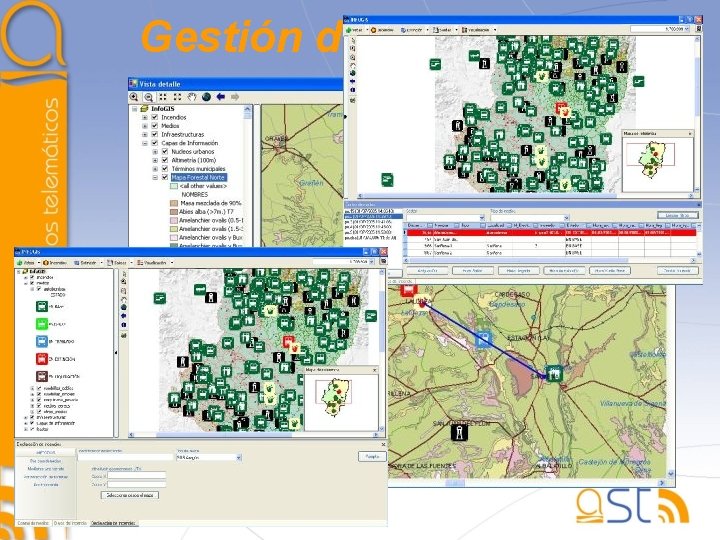Screen dimensions: 720x540
Task: Expand the Nucleos urbanos node
Action: click(x=155, y=152)
